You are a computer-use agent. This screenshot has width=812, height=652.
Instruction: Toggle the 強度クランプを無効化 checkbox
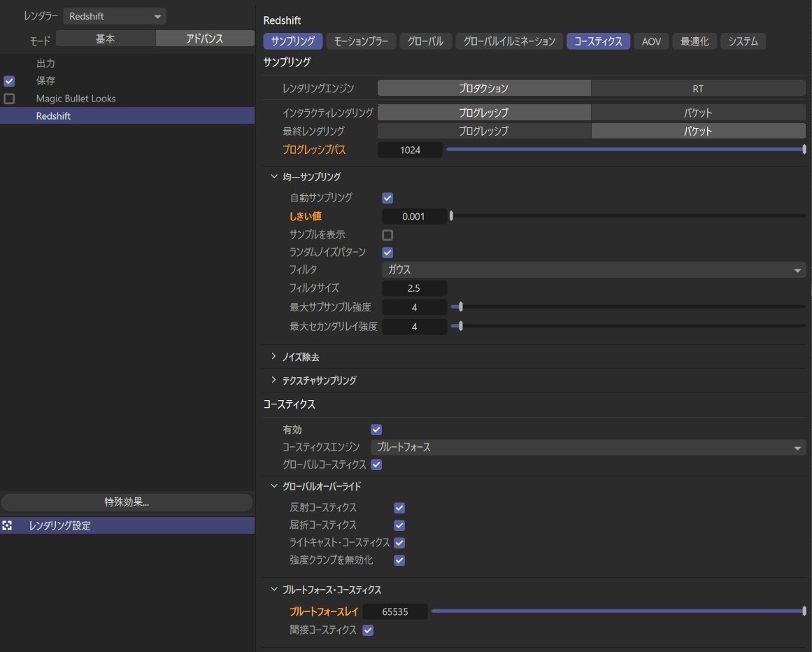point(399,561)
